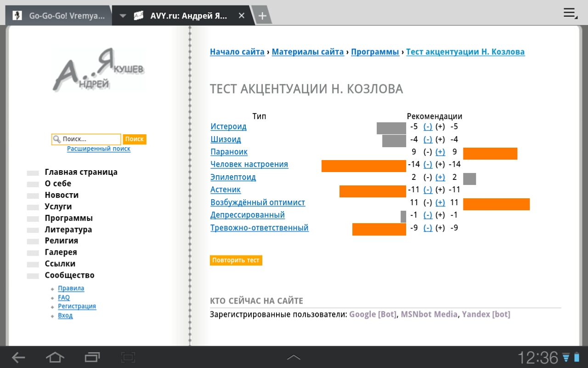Click the (-) link in Человек настроения row
588x368 pixels.
[428, 164]
